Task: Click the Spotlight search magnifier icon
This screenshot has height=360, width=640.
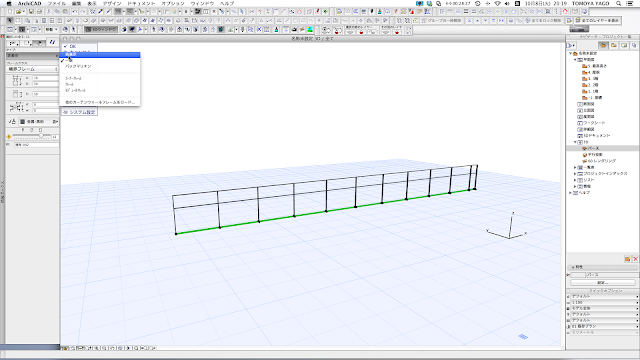Action: click(619, 3)
